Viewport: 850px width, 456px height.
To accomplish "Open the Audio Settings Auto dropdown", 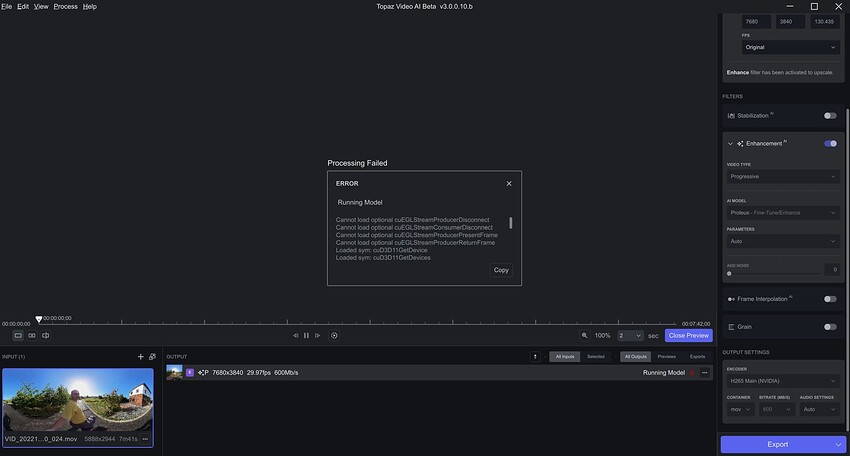I will point(820,409).
